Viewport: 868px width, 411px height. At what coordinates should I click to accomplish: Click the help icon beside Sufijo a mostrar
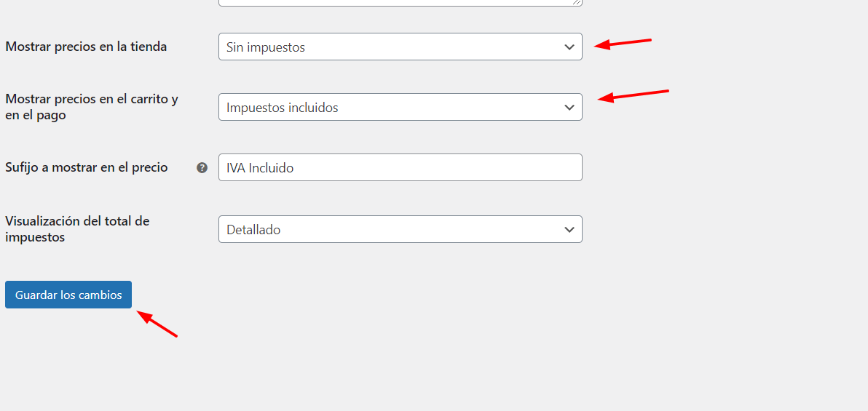click(202, 167)
